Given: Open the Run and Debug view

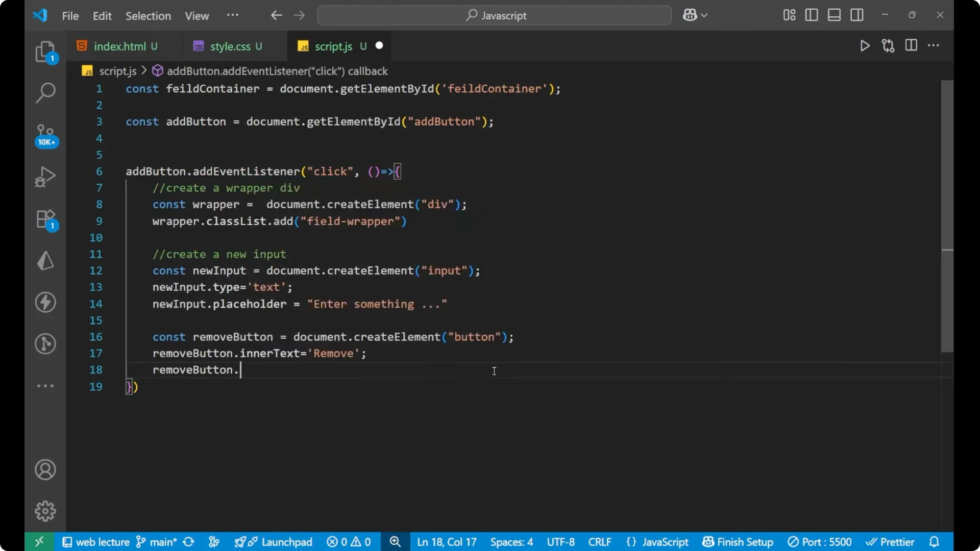Looking at the screenshot, I should [x=45, y=176].
